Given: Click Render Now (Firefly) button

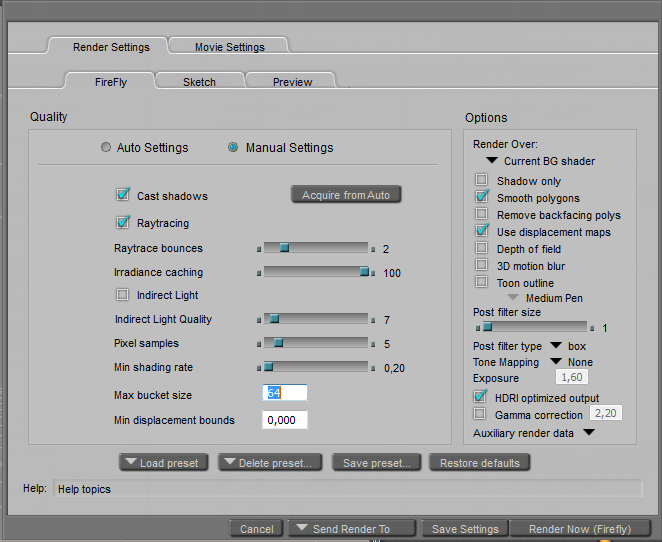Looking at the screenshot, I should pyautogui.click(x=580, y=528).
